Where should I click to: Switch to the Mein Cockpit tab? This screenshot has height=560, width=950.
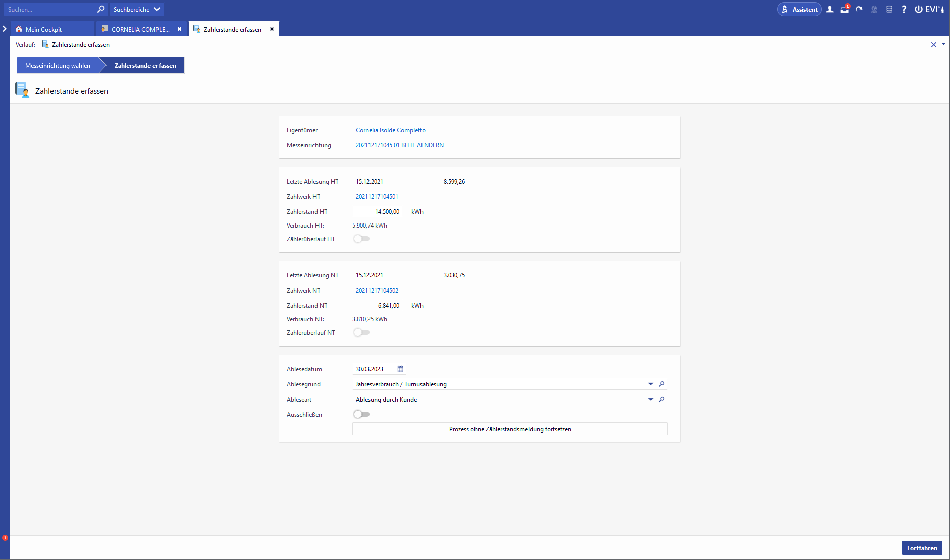pyautogui.click(x=43, y=29)
